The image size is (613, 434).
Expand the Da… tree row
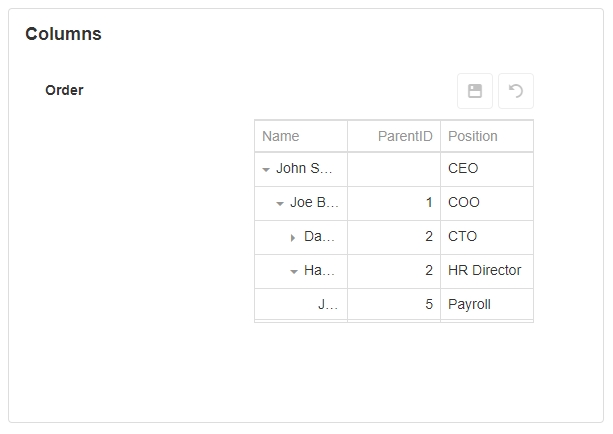[293, 238]
